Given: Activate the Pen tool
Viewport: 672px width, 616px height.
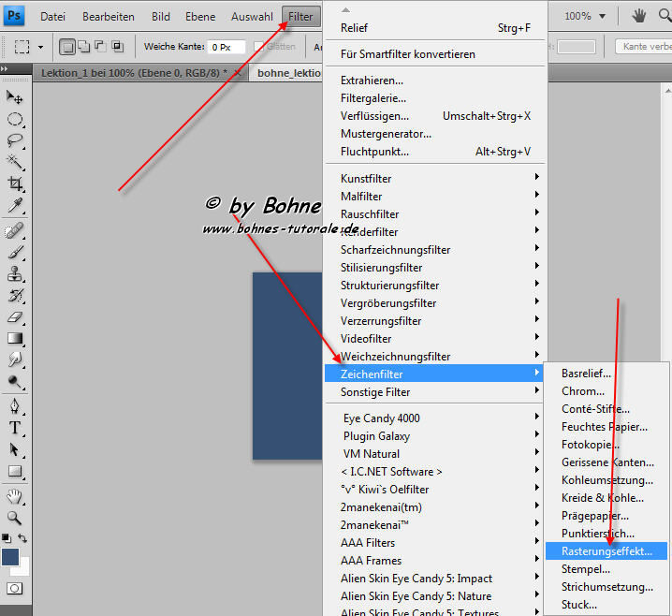Looking at the screenshot, I should tap(15, 406).
